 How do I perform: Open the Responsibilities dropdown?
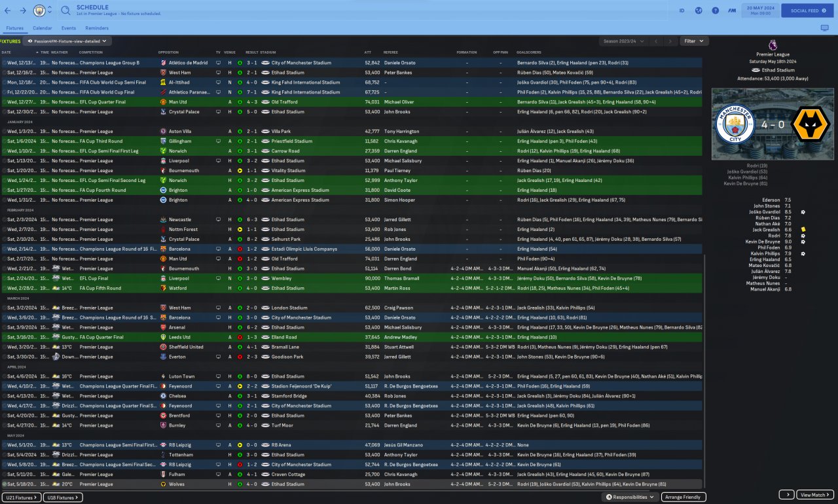coord(630,497)
